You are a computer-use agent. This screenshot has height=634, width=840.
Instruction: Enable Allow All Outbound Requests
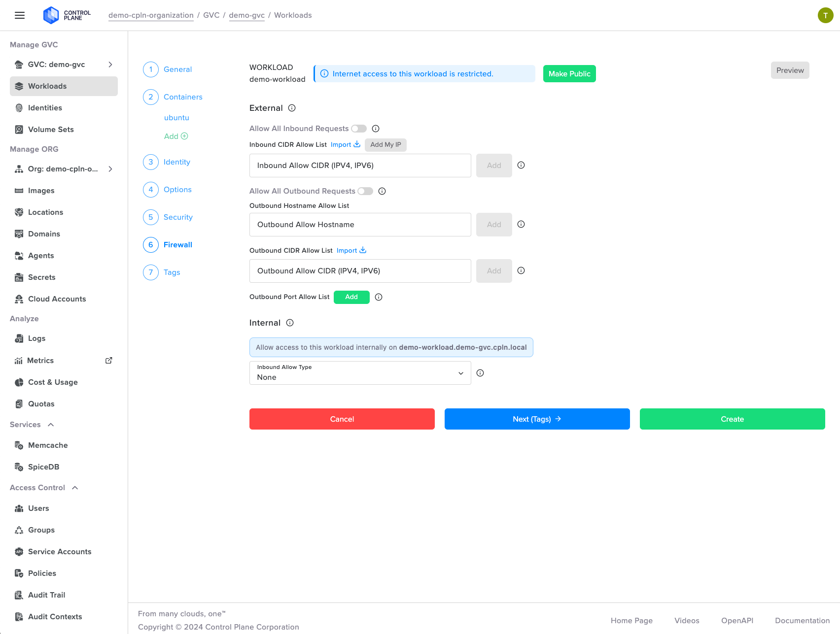pyautogui.click(x=366, y=191)
